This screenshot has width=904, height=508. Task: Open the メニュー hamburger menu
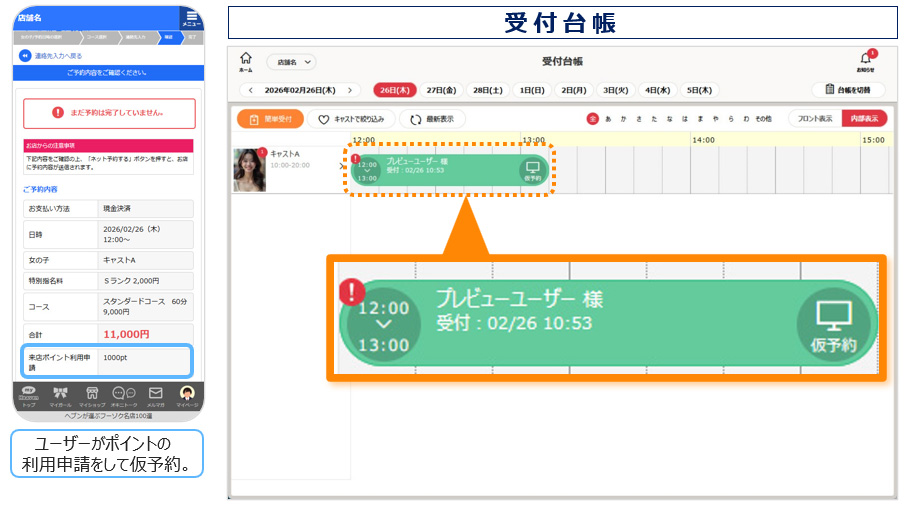tap(191, 18)
